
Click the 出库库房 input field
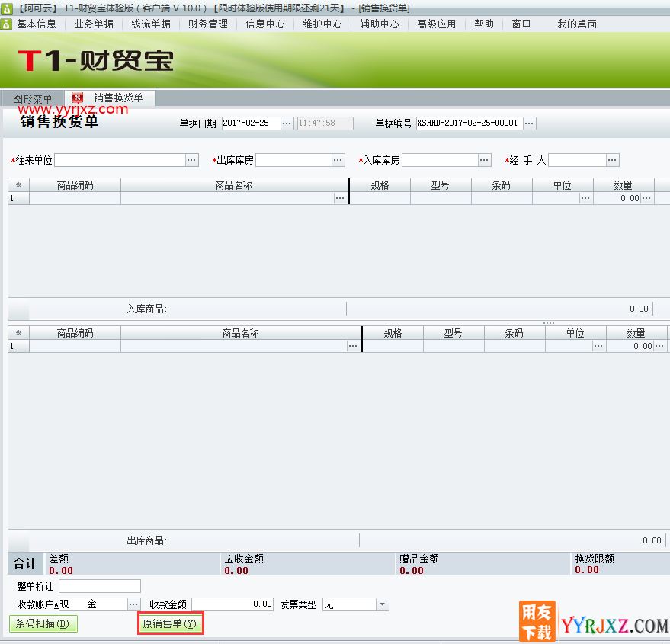293,160
